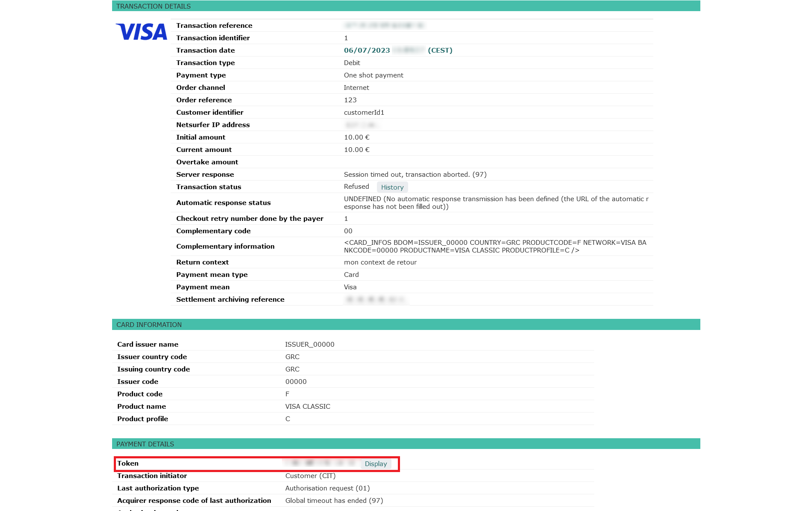
Task: Click 'Global timeout has ended (97)' value
Action: tap(334, 501)
